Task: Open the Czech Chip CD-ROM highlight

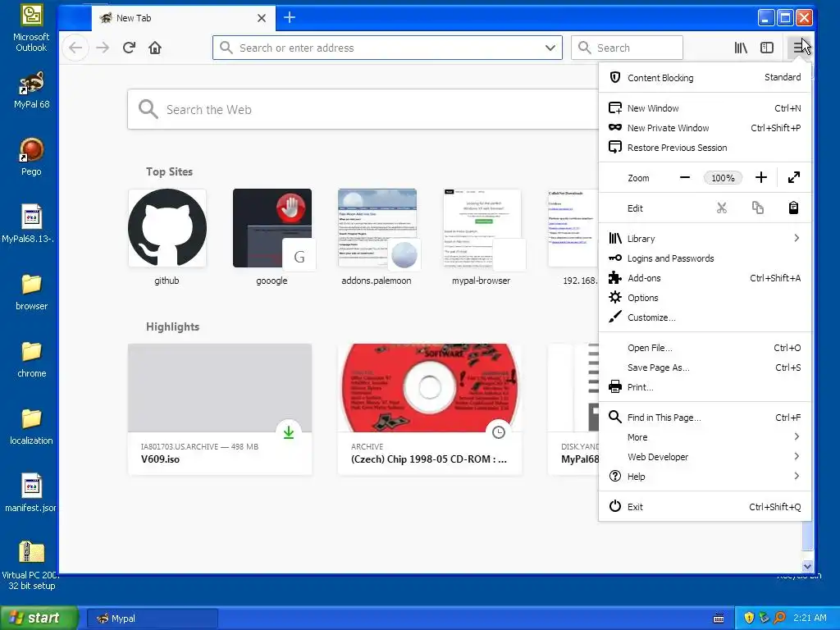Action: 430,409
